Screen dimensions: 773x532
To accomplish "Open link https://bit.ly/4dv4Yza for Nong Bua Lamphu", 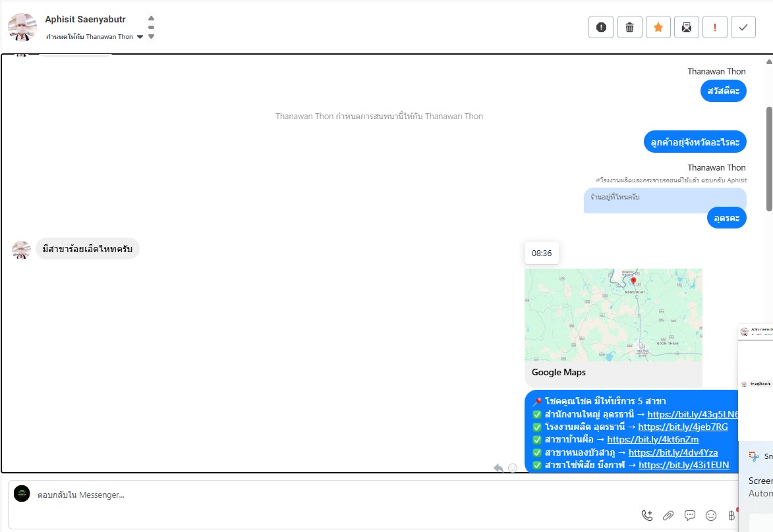I will [673, 453].
